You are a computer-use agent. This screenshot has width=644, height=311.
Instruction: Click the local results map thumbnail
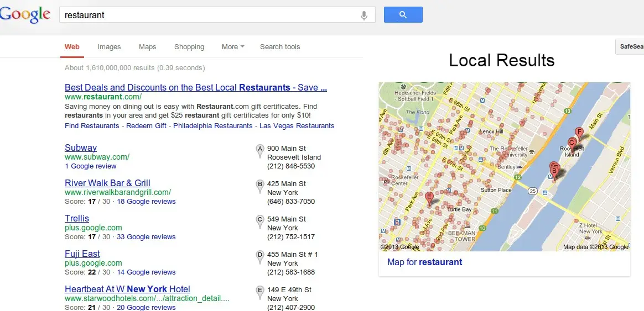505,167
